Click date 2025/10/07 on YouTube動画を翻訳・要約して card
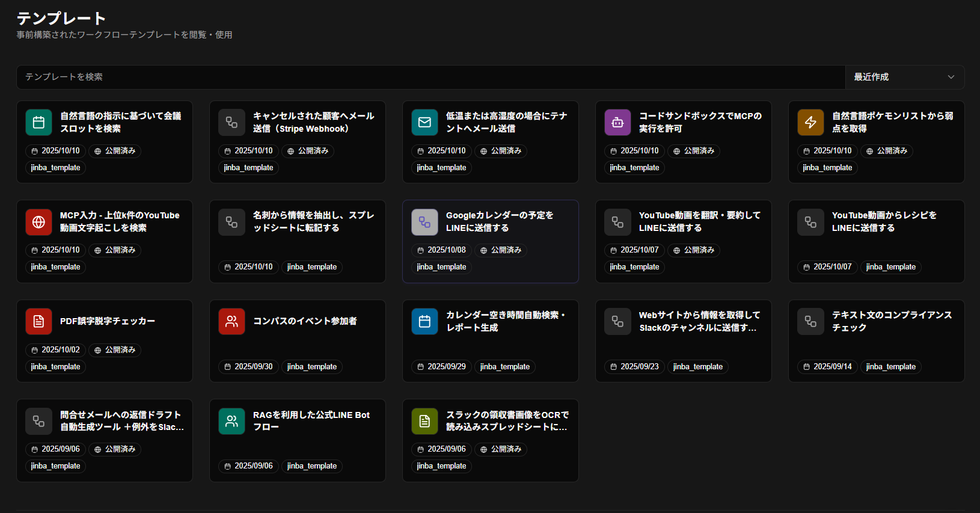The width and height of the screenshot is (980, 513). coord(634,250)
